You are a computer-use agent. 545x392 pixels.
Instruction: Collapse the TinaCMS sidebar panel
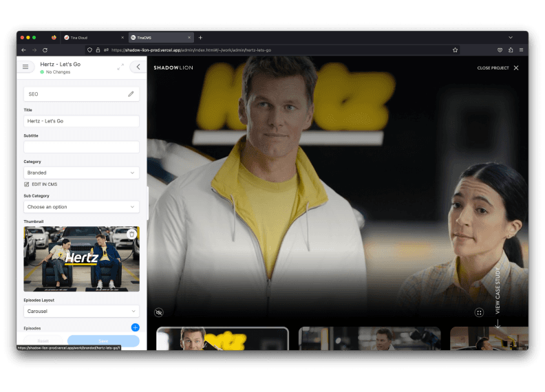(x=138, y=67)
